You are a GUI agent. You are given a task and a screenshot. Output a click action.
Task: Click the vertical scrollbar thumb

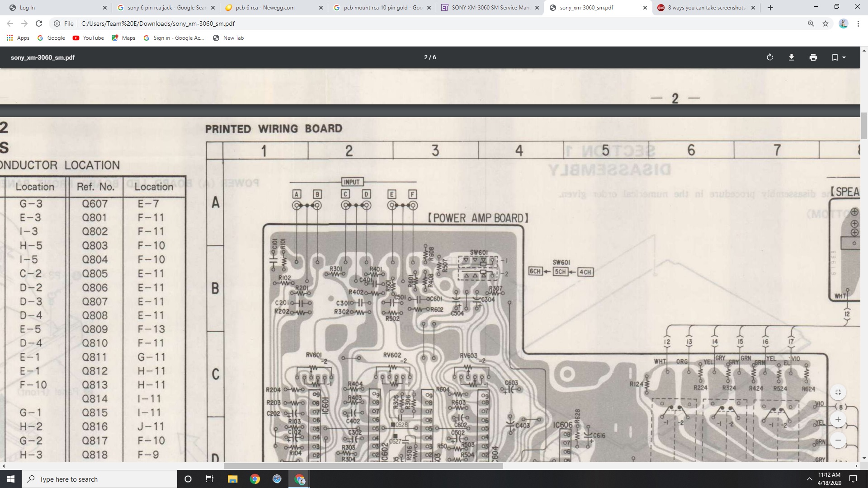click(864, 126)
